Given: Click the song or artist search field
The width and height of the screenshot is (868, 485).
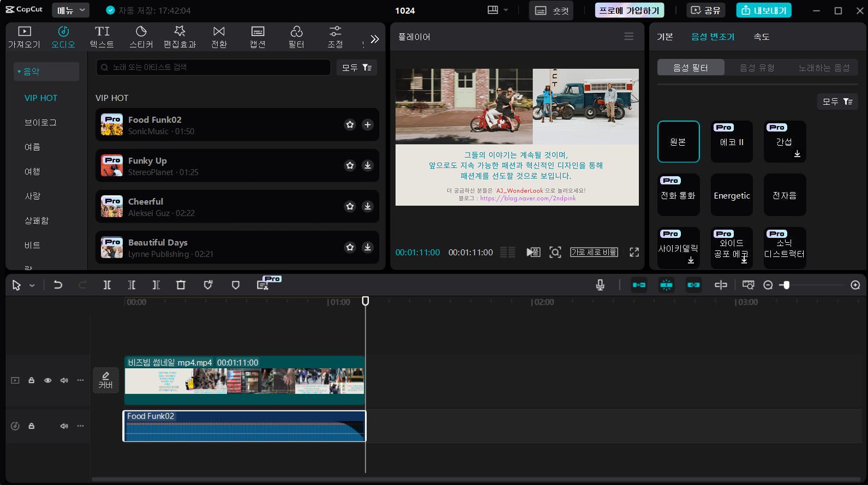Looking at the screenshot, I should [213, 67].
